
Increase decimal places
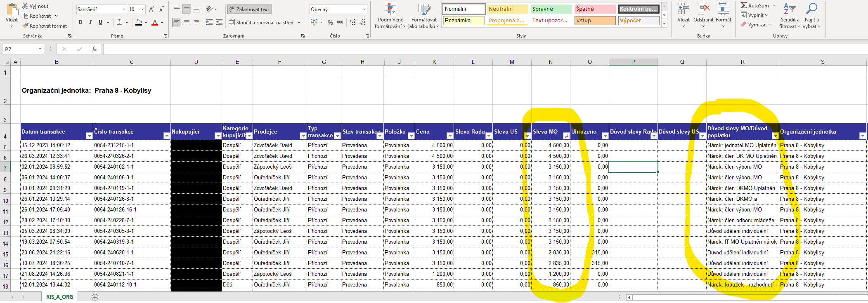(x=352, y=22)
